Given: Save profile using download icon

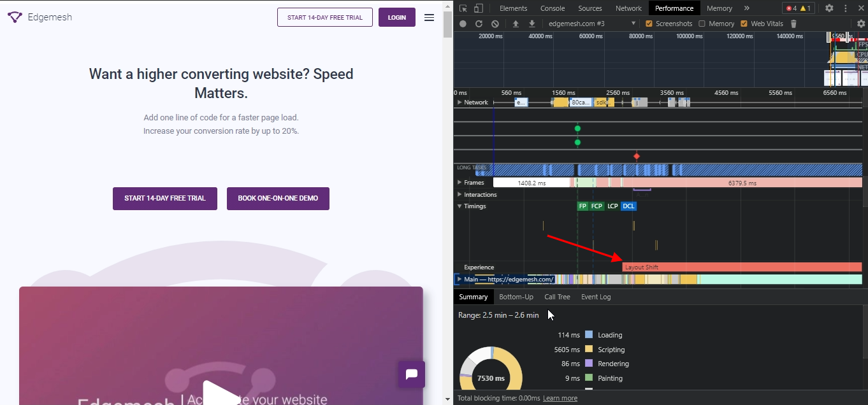Looking at the screenshot, I should (x=532, y=24).
